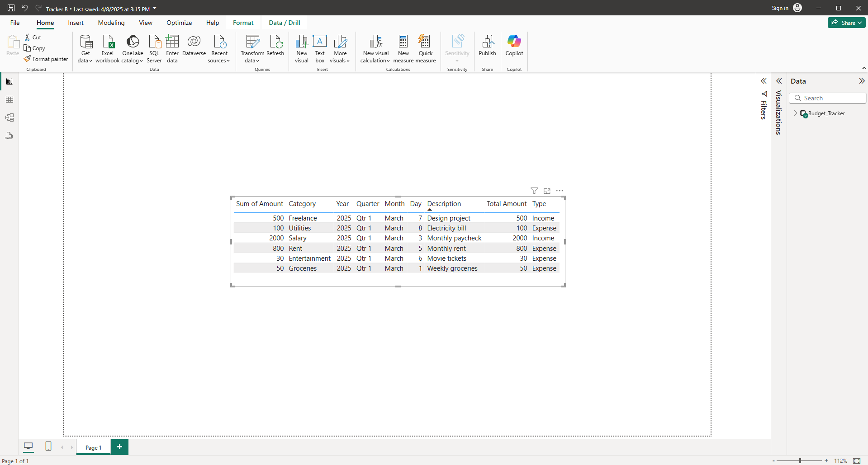
Task: Switch to mobile layout view
Action: [x=48, y=446]
